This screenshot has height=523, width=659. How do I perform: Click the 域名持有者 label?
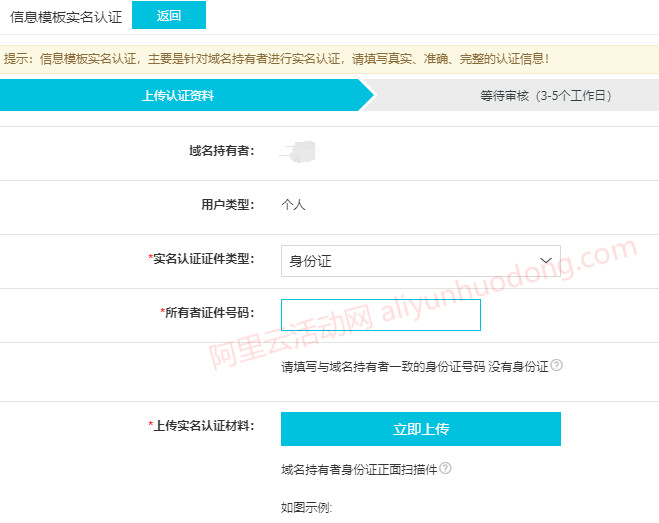pyautogui.click(x=221, y=151)
